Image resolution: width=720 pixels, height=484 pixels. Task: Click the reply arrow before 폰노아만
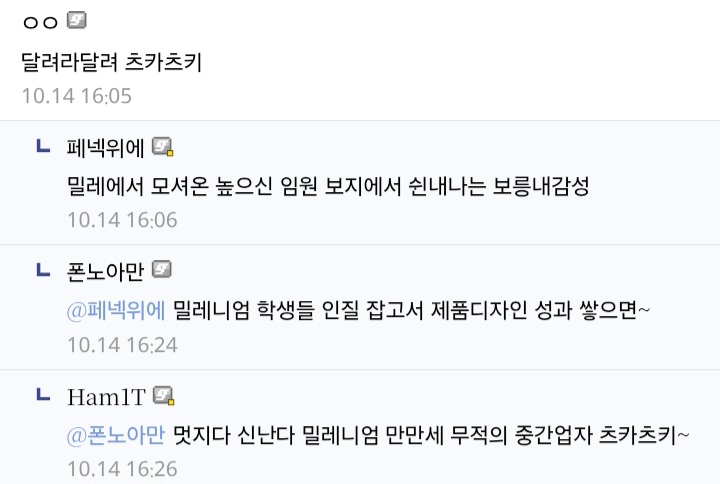pyautogui.click(x=43, y=270)
